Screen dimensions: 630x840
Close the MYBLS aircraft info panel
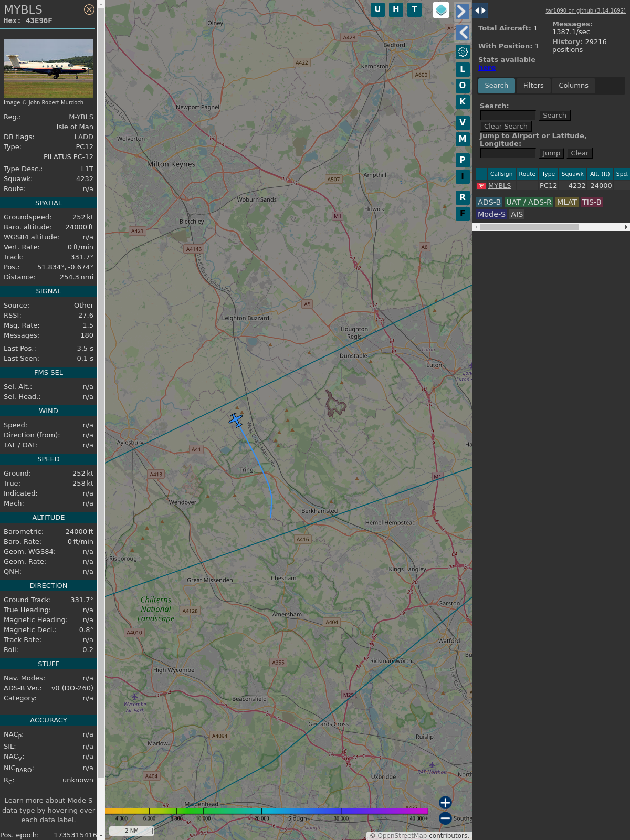pos(89,9)
